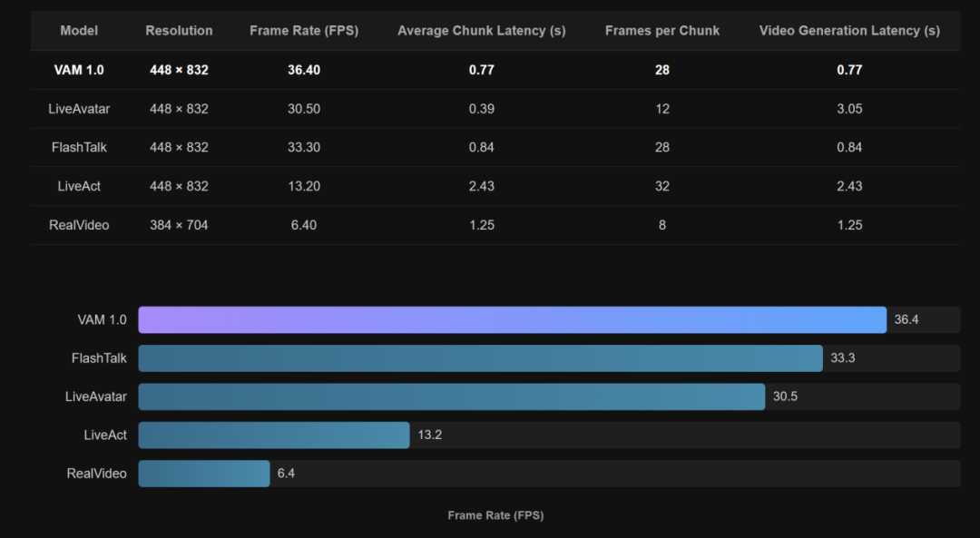Click the FlashTalk 33.3 chart bar
Screen dimensions: 980x538
480,358
